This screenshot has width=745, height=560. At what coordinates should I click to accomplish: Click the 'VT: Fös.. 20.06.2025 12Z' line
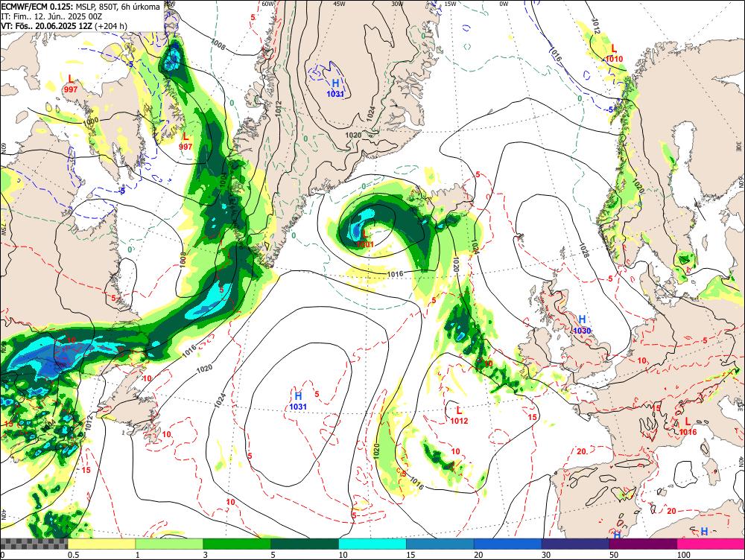(x=46, y=25)
